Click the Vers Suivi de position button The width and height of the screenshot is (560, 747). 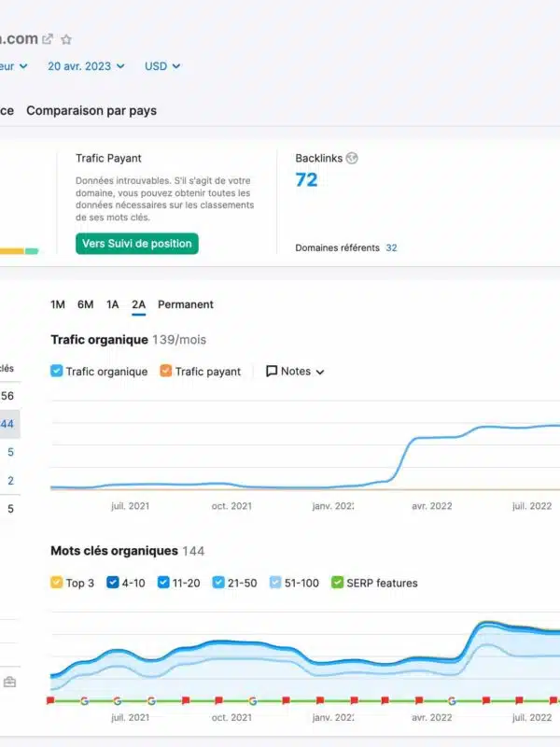point(137,244)
